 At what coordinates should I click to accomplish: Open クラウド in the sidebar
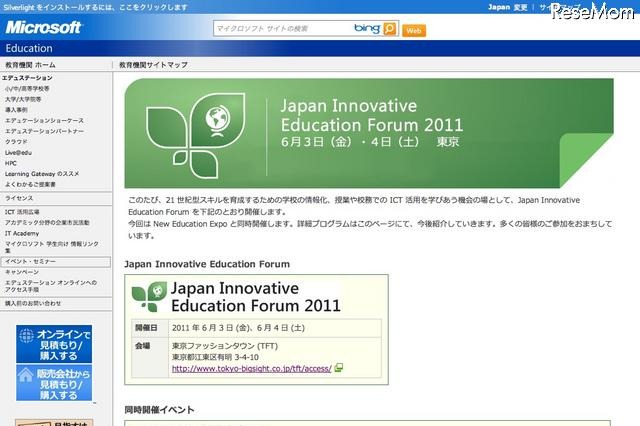pos(16,142)
